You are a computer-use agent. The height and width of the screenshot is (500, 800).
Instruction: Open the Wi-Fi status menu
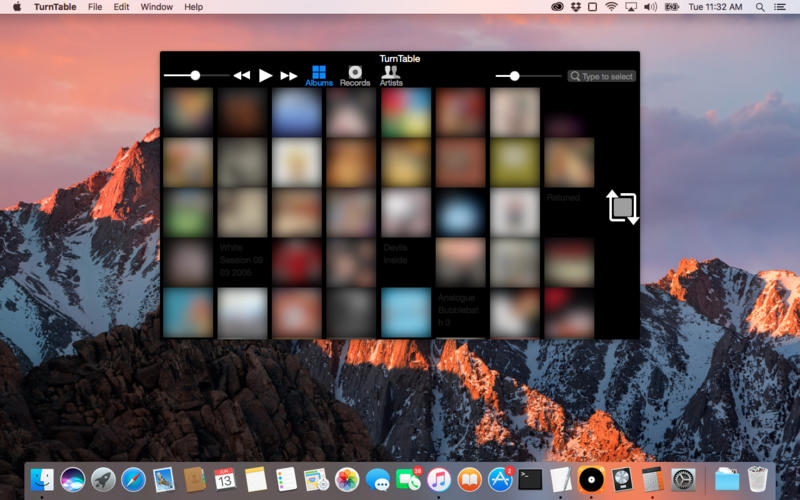611,7
